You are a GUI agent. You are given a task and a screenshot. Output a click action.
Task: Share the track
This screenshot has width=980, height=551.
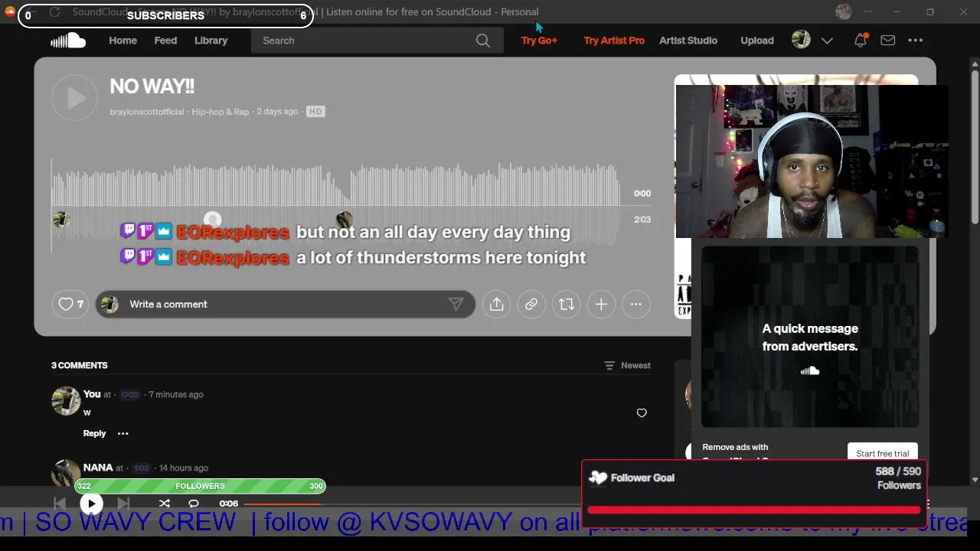click(x=496, y=304)
